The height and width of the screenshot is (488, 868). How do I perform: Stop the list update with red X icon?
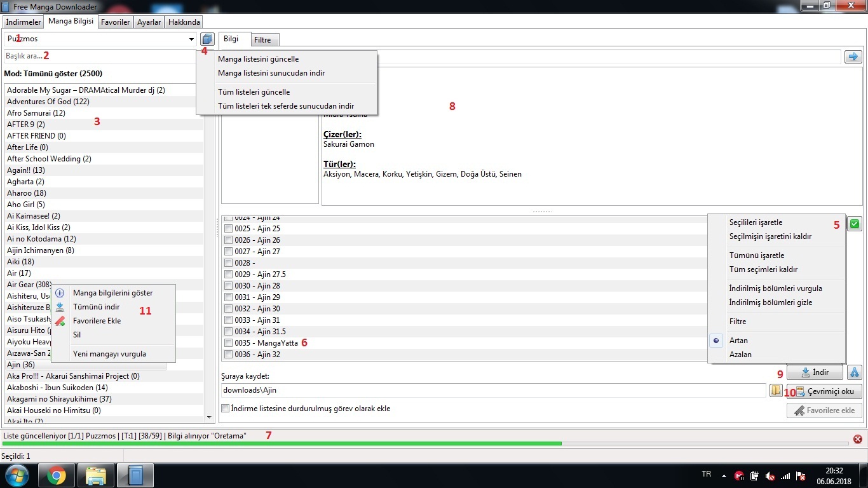click(x=858, y=439)
